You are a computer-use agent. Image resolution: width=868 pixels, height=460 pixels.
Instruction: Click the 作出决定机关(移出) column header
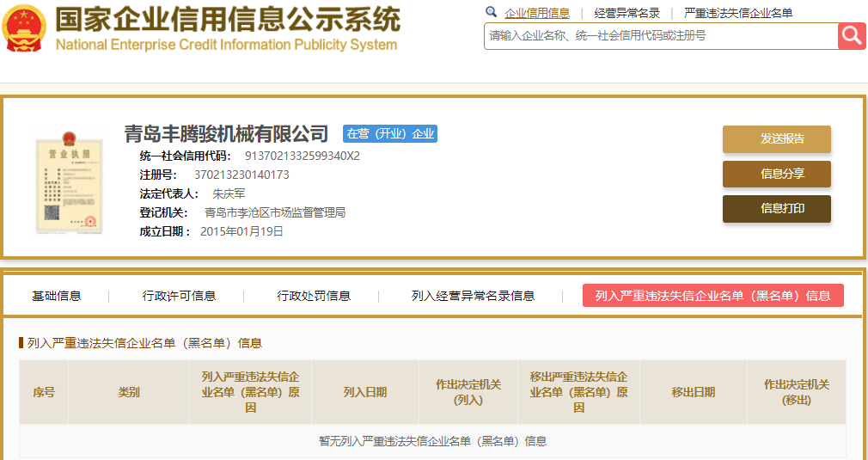797,392
